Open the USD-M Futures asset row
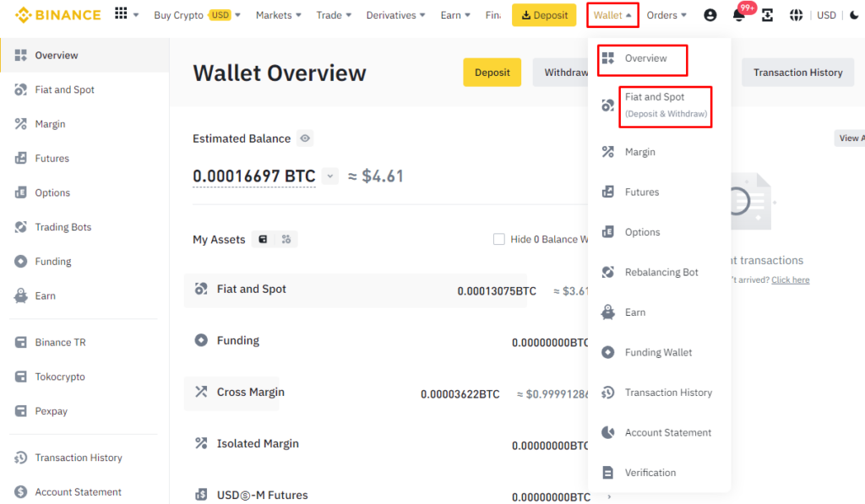Screen dimensions: 865x504 386,496
